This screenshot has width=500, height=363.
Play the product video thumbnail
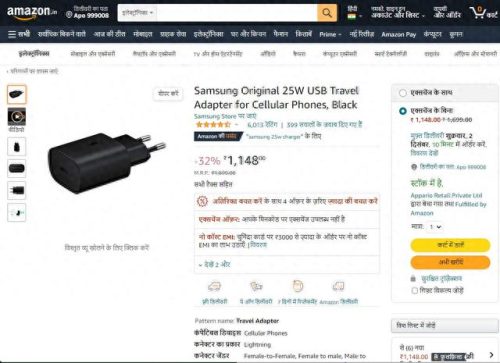17,117
